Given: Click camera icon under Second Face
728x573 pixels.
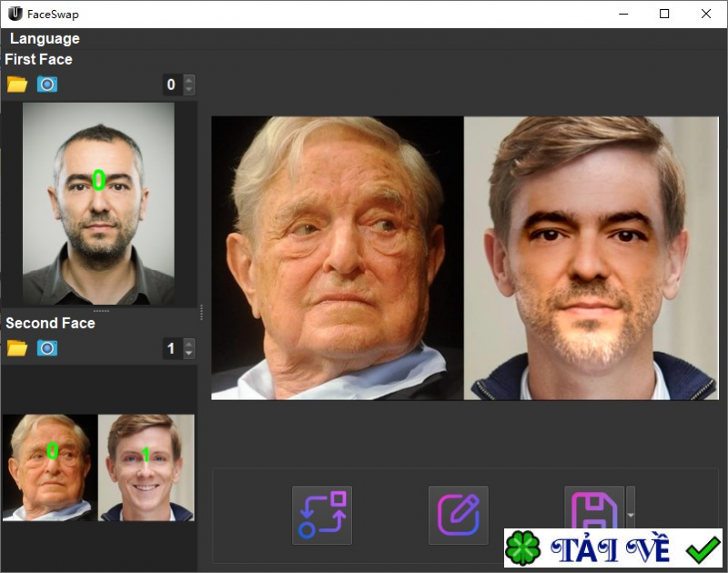Looking at the screenshot, I should tap(47, 348).
